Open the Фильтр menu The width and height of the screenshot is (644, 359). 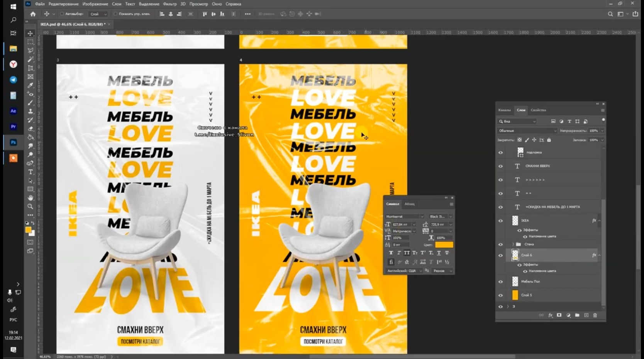pos(170,4)
